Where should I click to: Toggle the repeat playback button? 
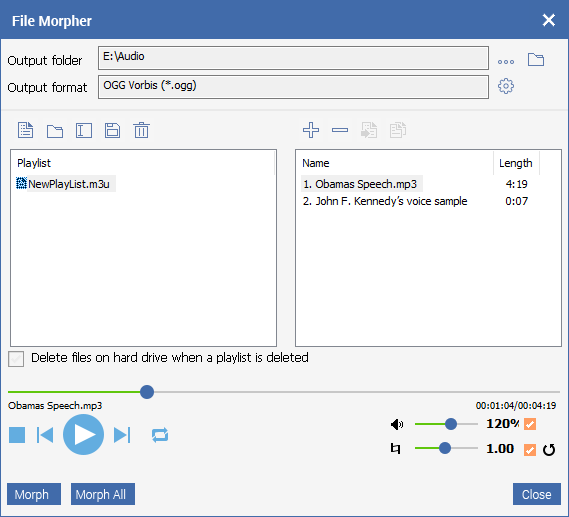(x=160, y=435)
